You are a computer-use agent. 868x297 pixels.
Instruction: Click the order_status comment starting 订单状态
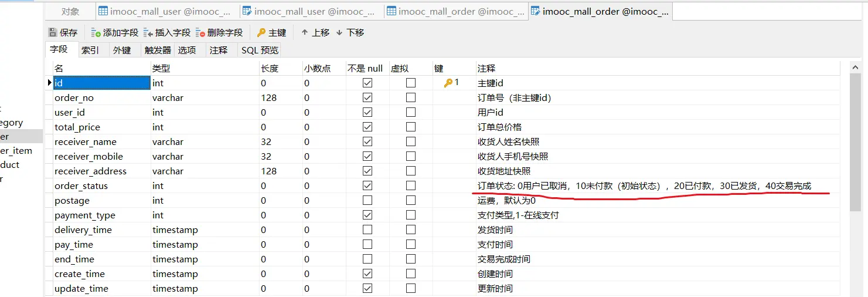[x=644, y=186]
